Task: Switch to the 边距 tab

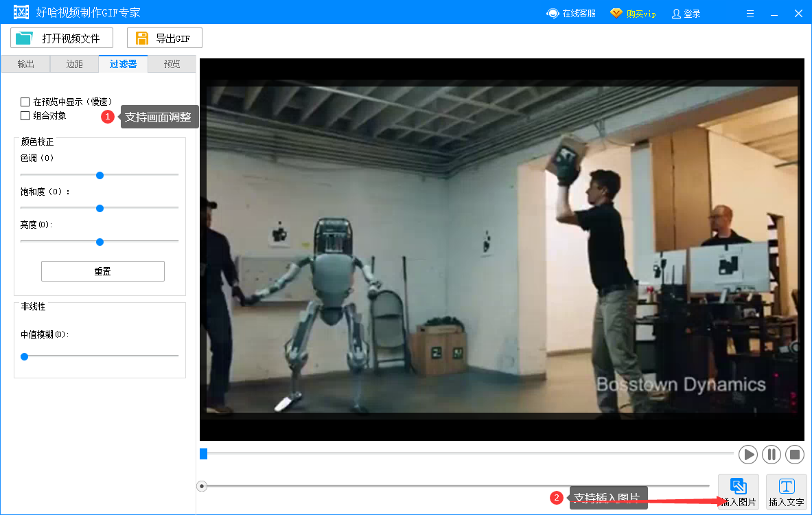Action: pyautogui.click(x=74, y=64)
